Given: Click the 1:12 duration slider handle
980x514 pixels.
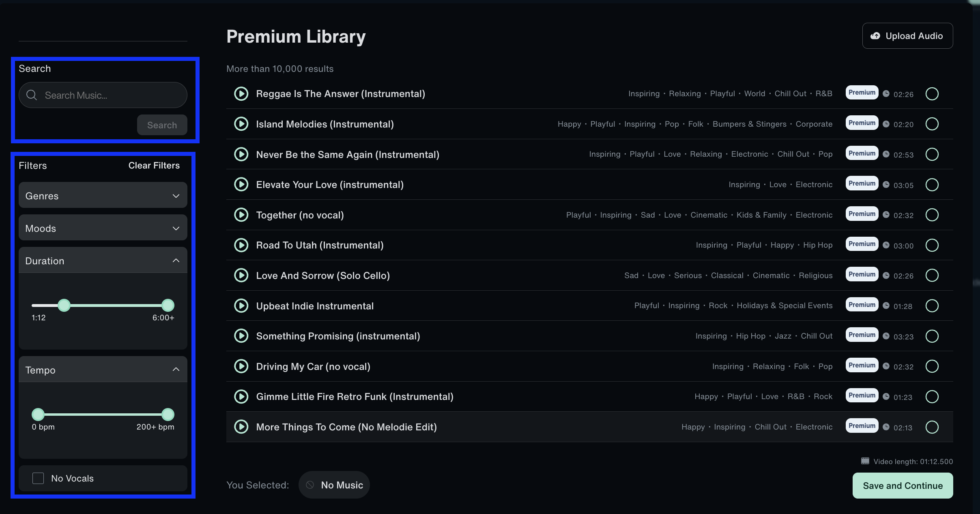Looking at the screenshot, I should click(x=64, y=305).
